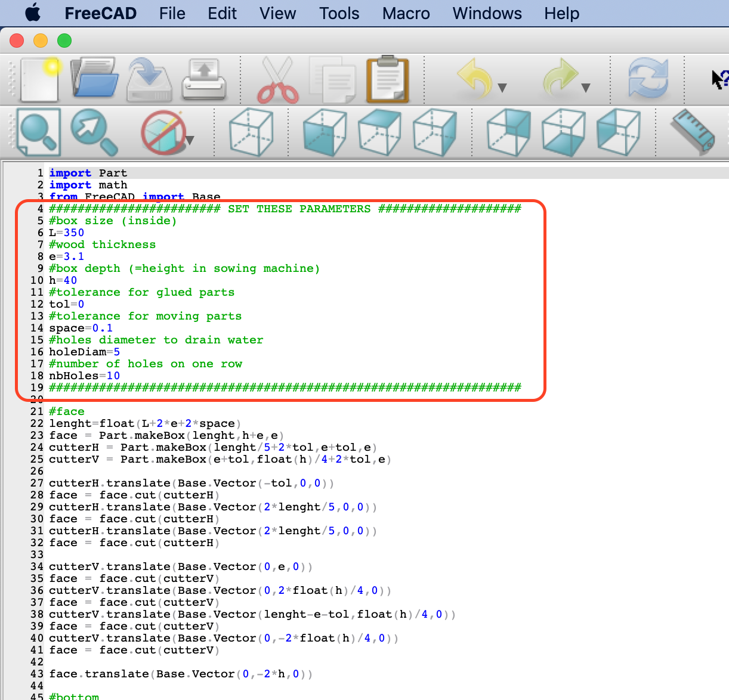Click the 'nbHoles=10' code line
729x700 pixels.
tap(85, 376)
